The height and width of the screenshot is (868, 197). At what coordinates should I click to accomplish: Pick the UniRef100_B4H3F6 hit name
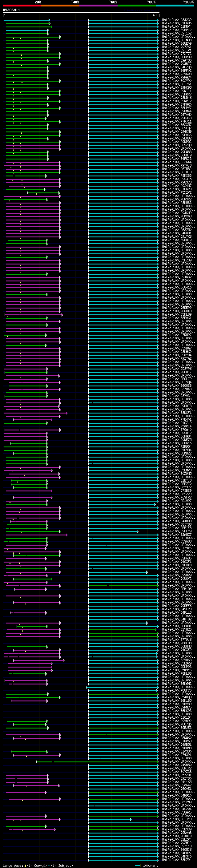point(177,856)
